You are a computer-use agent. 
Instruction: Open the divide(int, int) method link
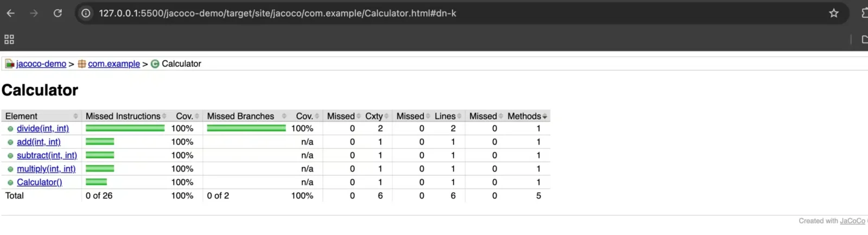tap(43, 129)
